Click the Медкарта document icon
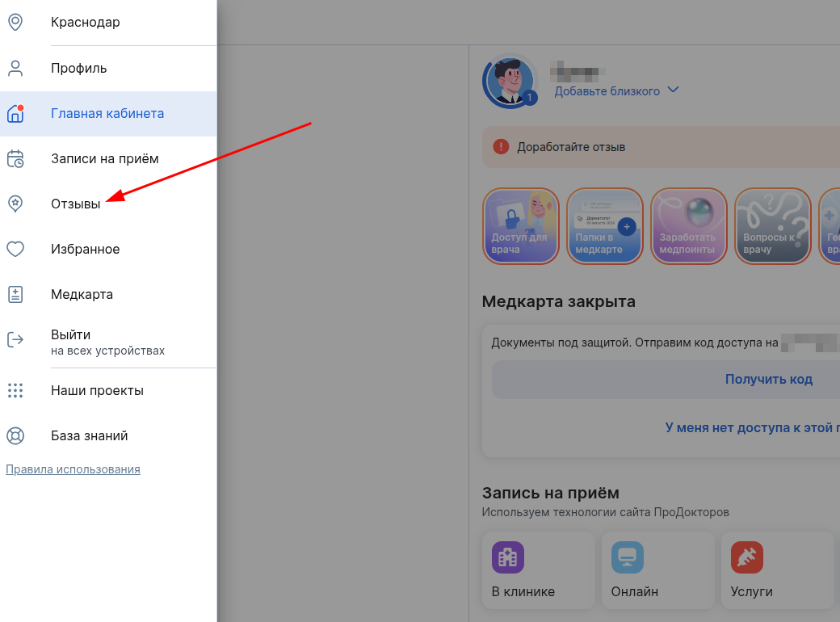The width and height of the screenshot is (840, 622). [15, 294]
